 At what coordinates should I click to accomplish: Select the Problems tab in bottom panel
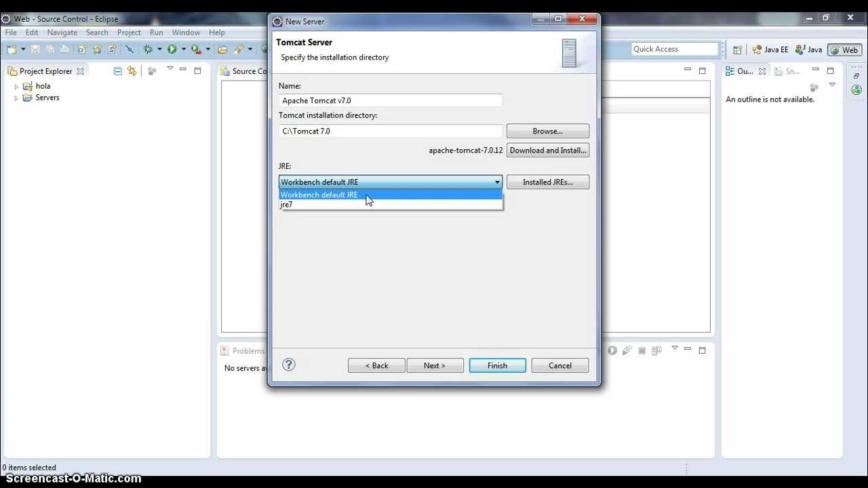pos(243,351)
